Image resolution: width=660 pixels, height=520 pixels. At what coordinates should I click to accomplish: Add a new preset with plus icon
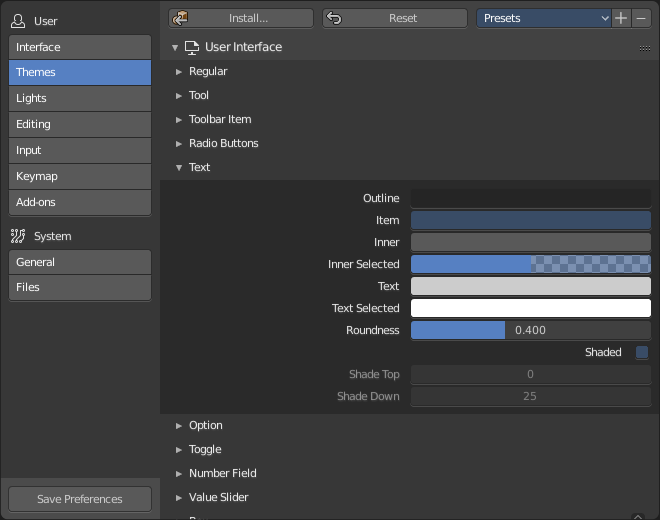coord(621,18)
